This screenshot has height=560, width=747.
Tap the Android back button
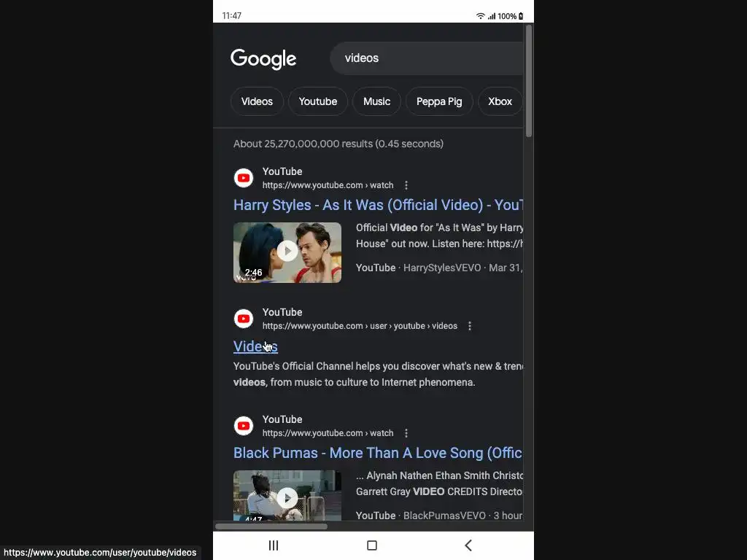[x=468, y=545]
